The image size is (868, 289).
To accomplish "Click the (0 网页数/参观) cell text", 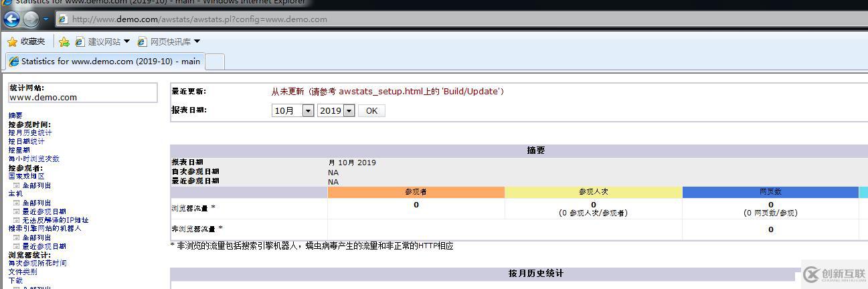I will tap(770, 213).
